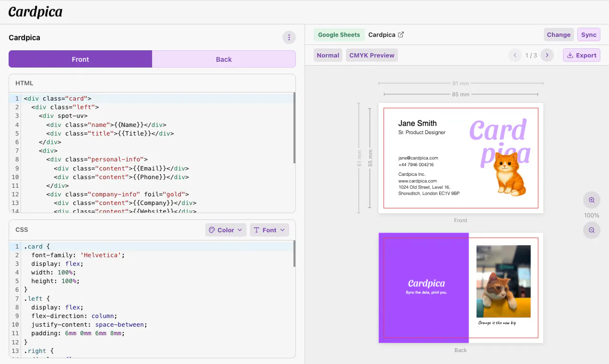Go to the next card with right arrow
This screenshot has width=609, height=364.
coord(547,55)
